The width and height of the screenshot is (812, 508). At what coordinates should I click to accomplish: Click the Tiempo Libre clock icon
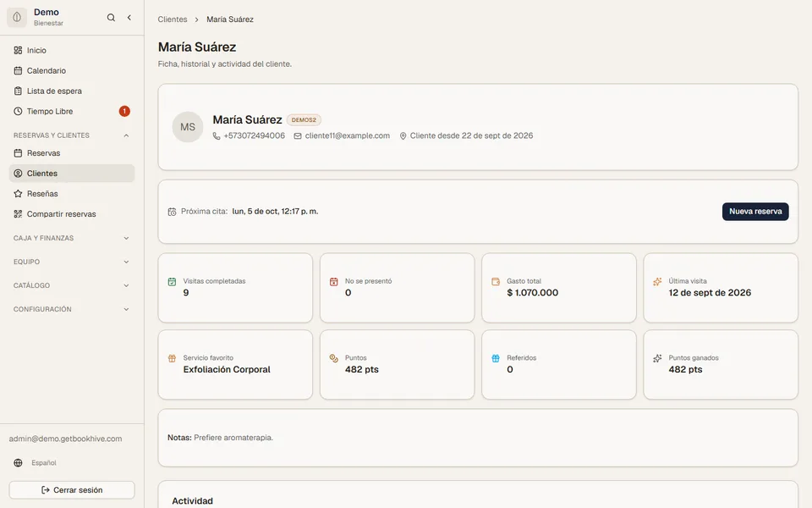coord(18,111)
